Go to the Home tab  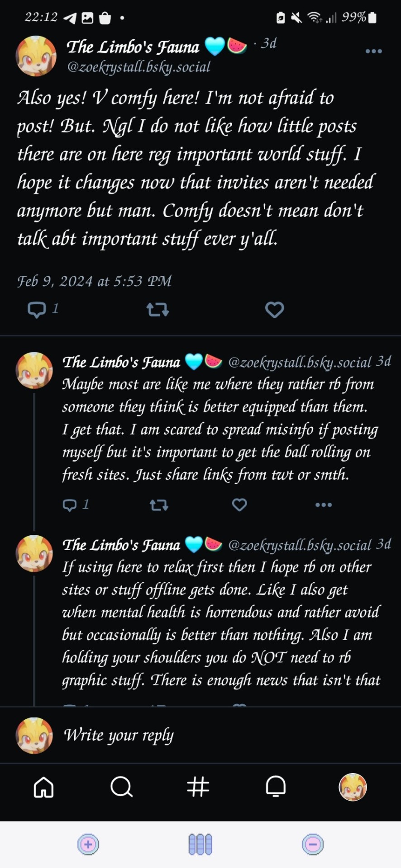pos(44,787)
